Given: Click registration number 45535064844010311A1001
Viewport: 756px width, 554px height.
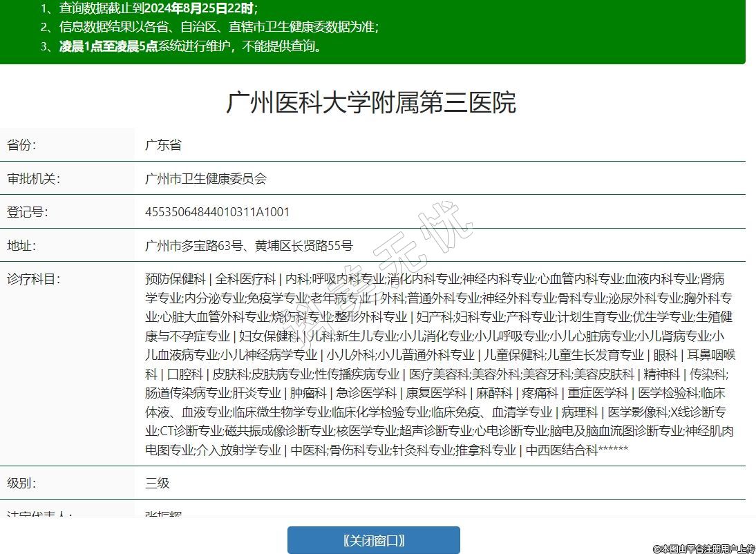Looking at the screenshot, I should tap(217, 212).
